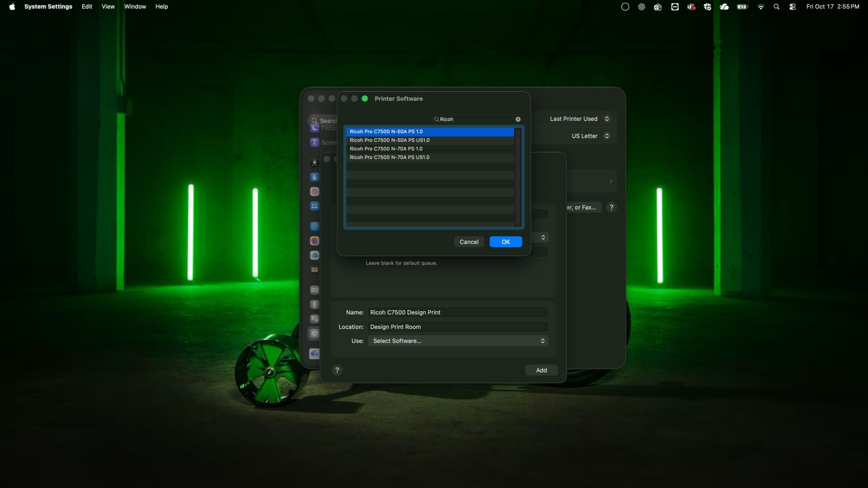Confirm selection with OK button

point(505,242)
